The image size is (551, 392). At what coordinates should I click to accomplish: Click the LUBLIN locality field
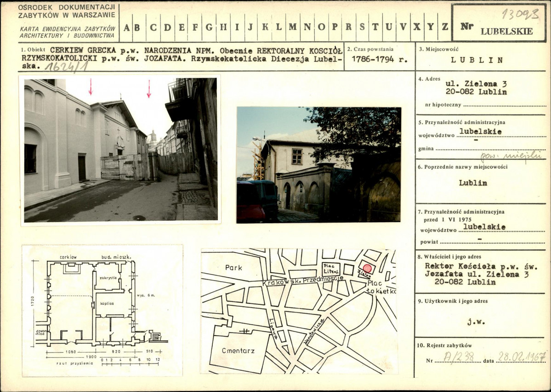point(477,60)
